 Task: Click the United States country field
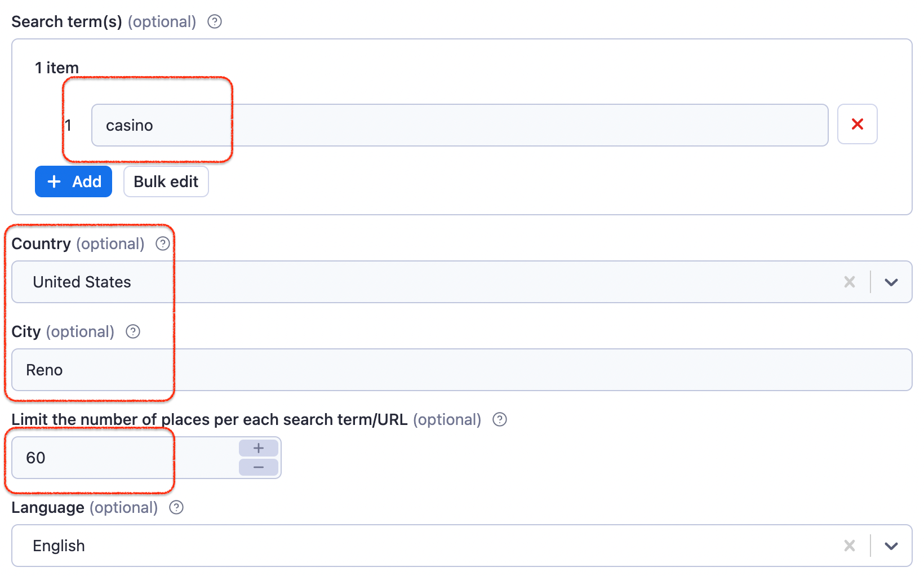338,282
